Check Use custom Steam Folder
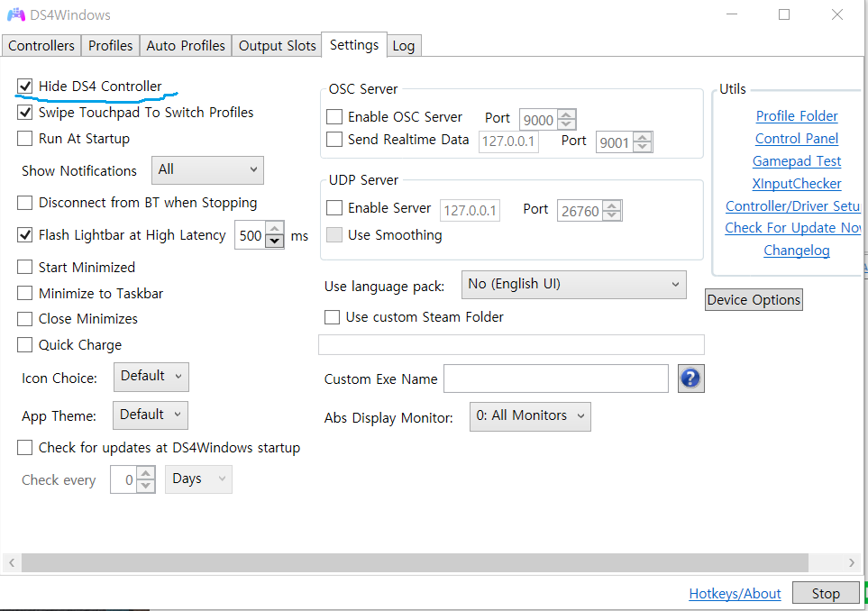The width and height of the screenshot is (868, 611). [332, 317]
